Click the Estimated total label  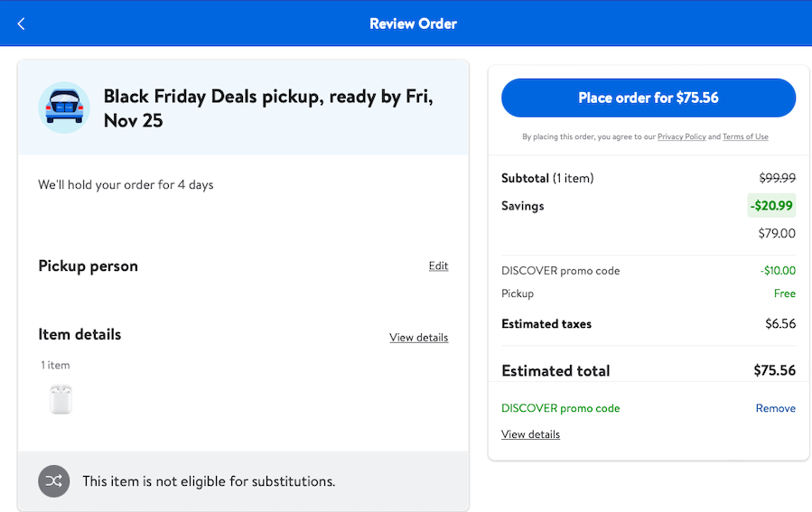pos(555,370)
